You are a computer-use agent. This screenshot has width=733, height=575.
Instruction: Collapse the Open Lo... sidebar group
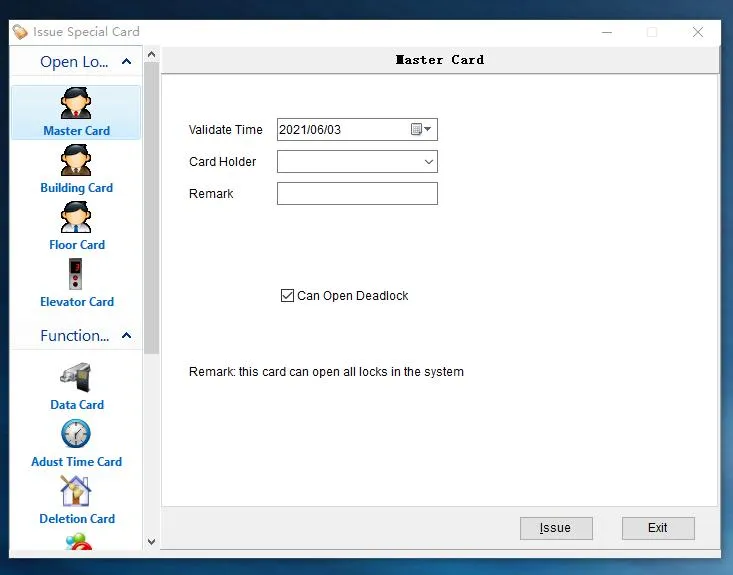click(x=126, y=62)
